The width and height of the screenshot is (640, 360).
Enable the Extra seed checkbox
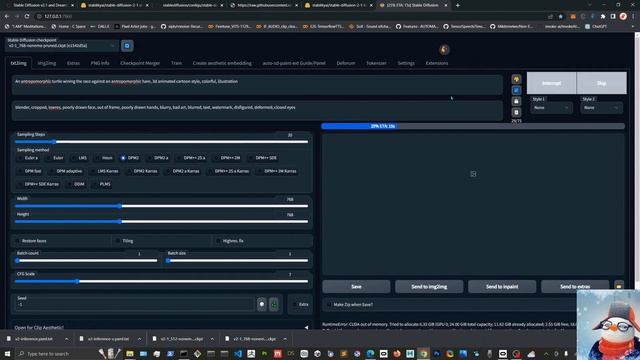295,304
